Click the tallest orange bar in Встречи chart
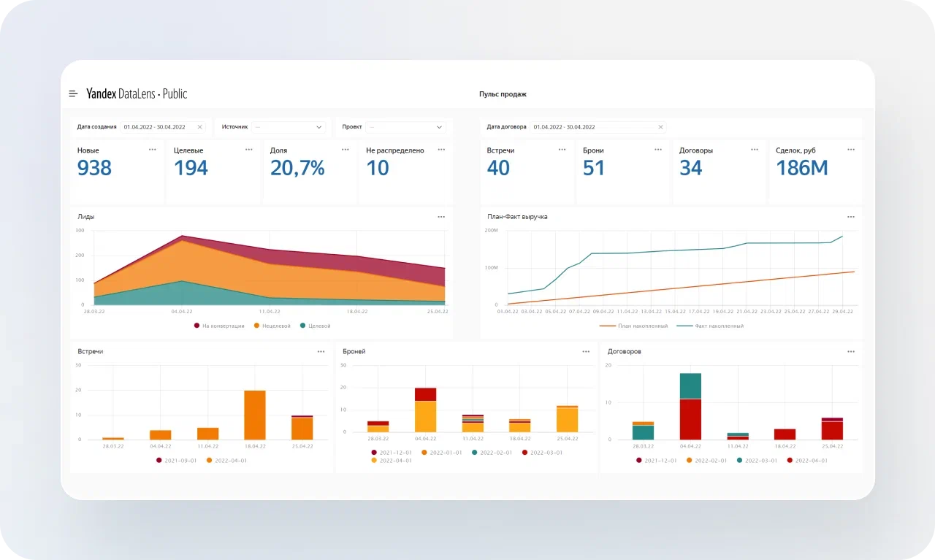The width and height of the screenshot is (935, 560). click(255, 415)
